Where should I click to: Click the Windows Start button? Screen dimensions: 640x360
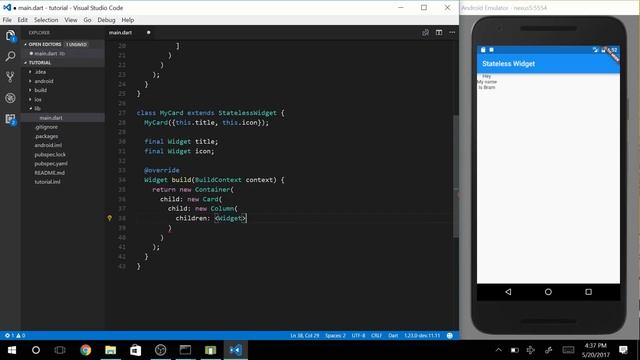point(12,350)
